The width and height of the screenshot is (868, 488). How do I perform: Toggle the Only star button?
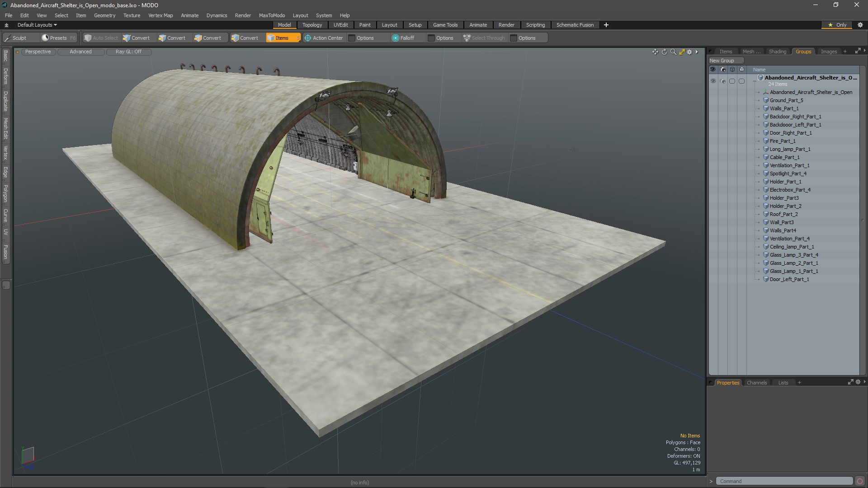pos(837,25)
